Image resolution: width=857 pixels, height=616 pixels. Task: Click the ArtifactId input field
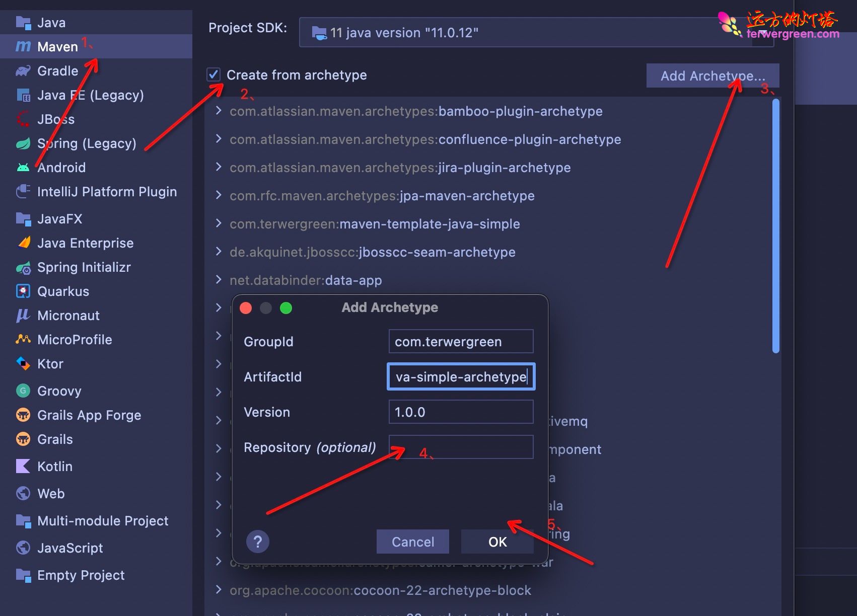pyautogui.click(x=461, y=376)
